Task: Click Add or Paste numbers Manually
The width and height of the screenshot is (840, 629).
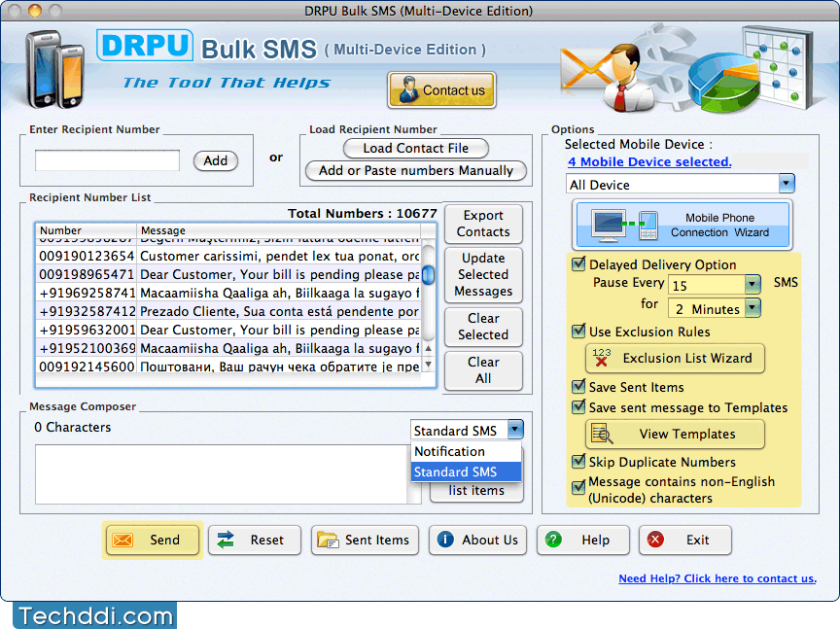Action: (416, 170)
